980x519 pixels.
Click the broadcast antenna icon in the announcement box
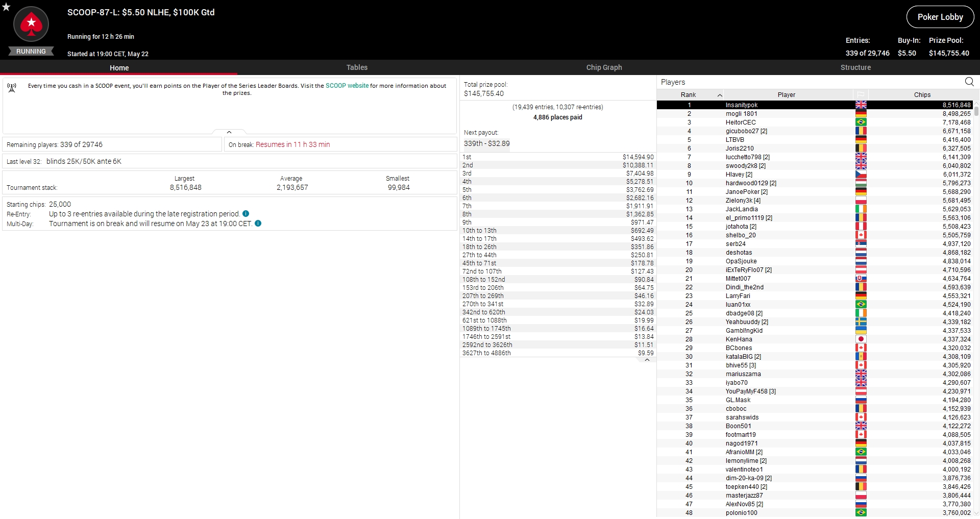pyautogui.click(x=12, y=88)
